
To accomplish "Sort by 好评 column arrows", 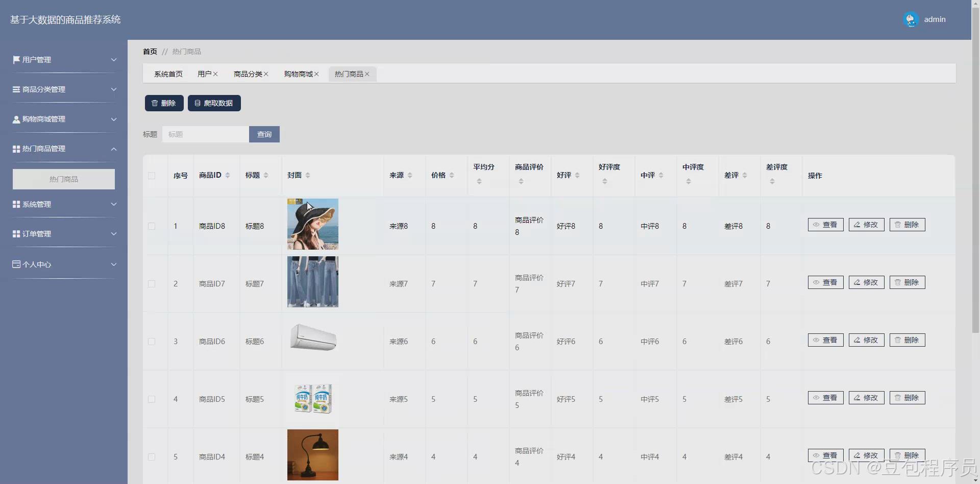I will (x=577, y=175).
